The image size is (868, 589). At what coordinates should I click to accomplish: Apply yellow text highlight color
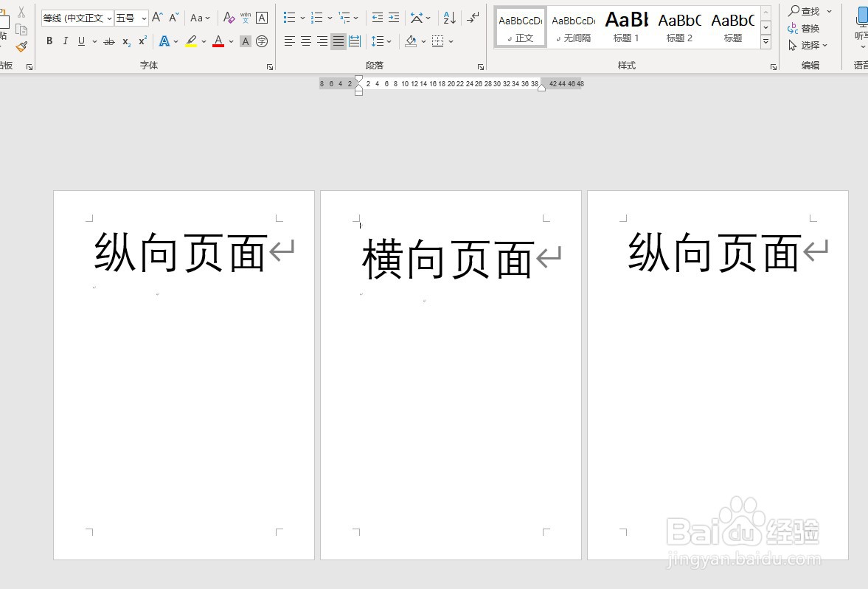191,41
